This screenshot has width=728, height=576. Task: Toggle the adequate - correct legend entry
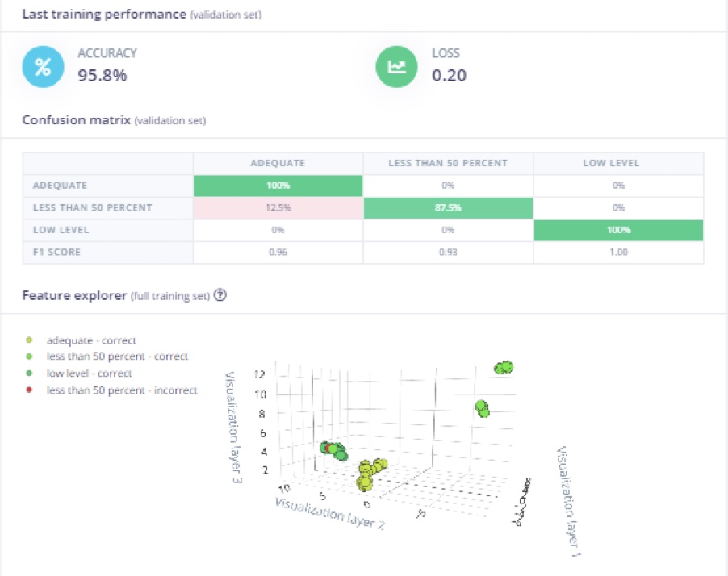(91, 340)
